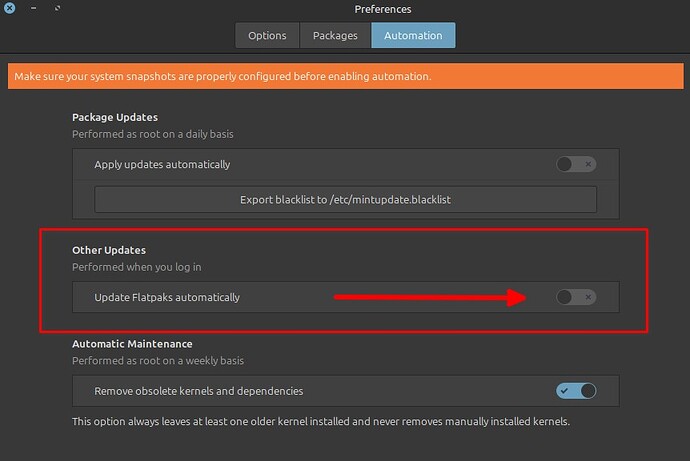Viewport: 690px width, 461px height.
Task: Open the Packages tab
Action: pos(335,35)
